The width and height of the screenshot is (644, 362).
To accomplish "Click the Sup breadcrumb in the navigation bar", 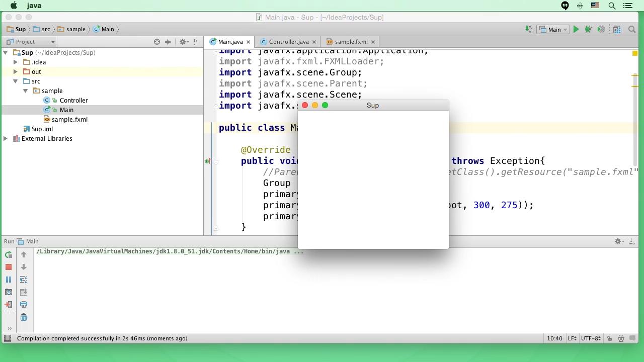I will pos(17,29).
